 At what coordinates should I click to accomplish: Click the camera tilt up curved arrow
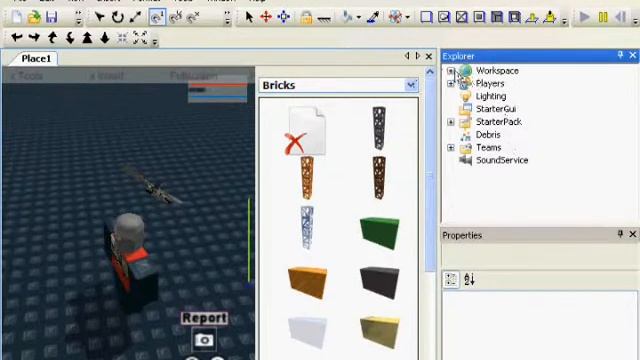pos(52,38)
